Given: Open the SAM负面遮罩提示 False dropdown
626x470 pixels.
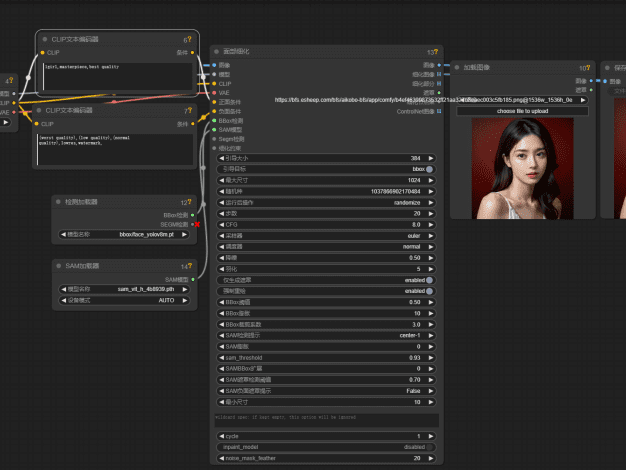Looking at the screenshot, I should [326, 391].
